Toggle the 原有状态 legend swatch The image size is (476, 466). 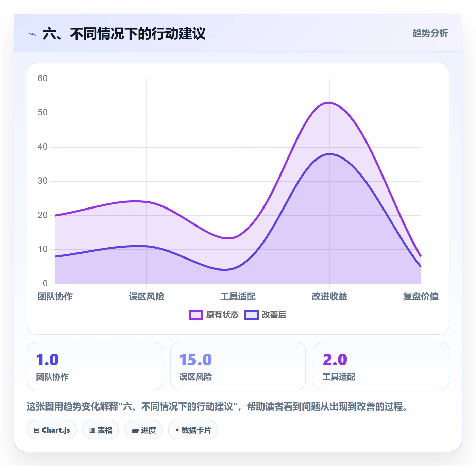[x=196, y=315]
